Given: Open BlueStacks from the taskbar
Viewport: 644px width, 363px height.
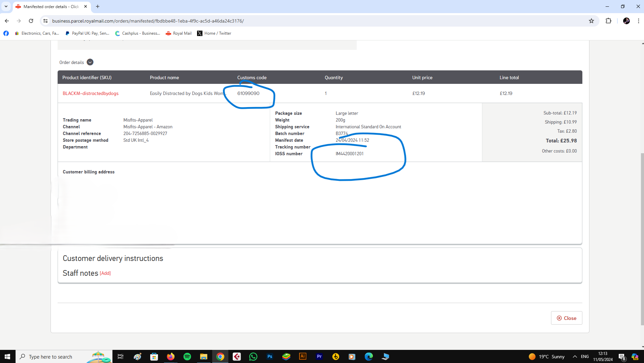Looking at the screenshot, I should pos(286,357).
